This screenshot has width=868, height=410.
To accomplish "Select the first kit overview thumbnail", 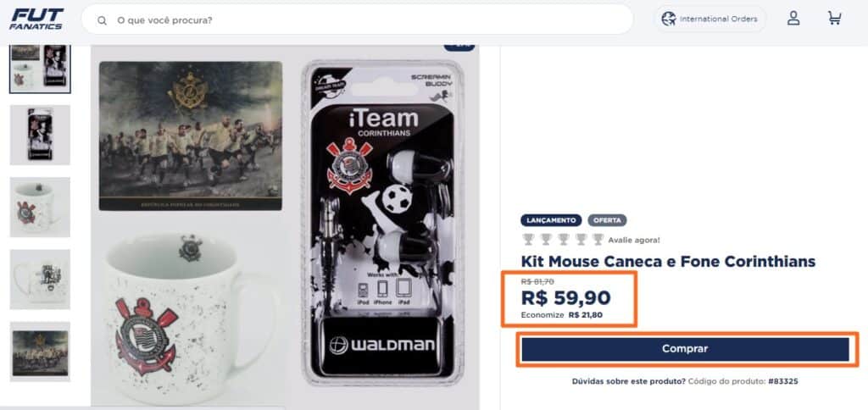I will 40,69.
